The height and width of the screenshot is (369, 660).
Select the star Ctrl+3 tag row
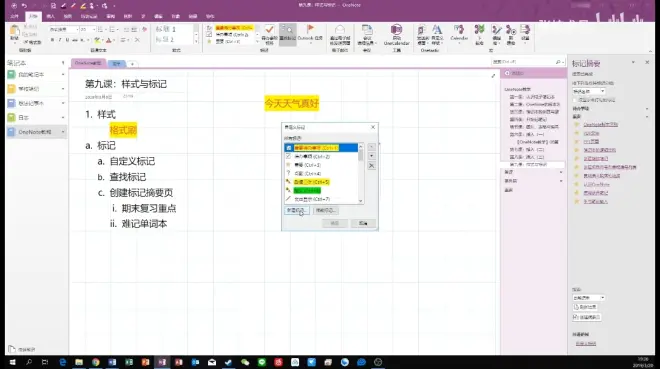(x=322, y=165)
